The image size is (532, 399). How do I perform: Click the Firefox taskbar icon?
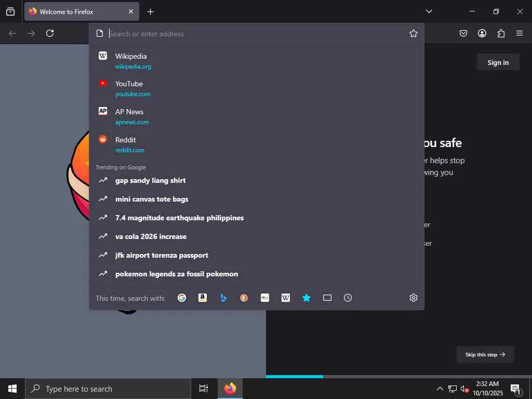tap(230, 389)
